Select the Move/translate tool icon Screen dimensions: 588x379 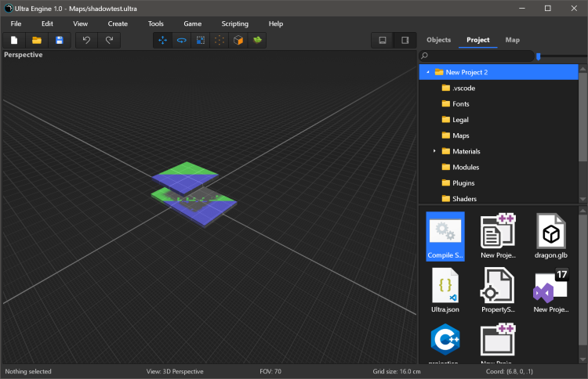tap(163, 40)
